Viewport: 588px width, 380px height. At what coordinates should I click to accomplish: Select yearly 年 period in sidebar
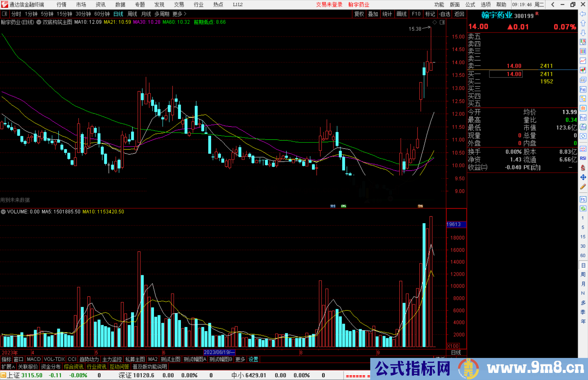[x=583, y=322]
